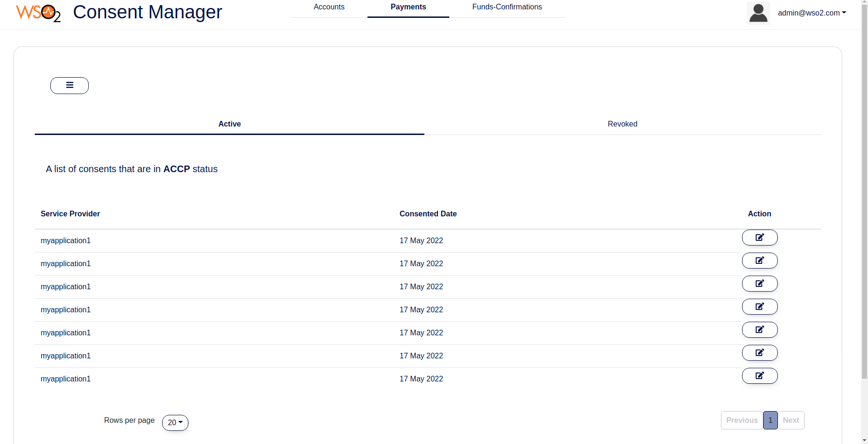Edit the last consent in the list

pos(759,376)
